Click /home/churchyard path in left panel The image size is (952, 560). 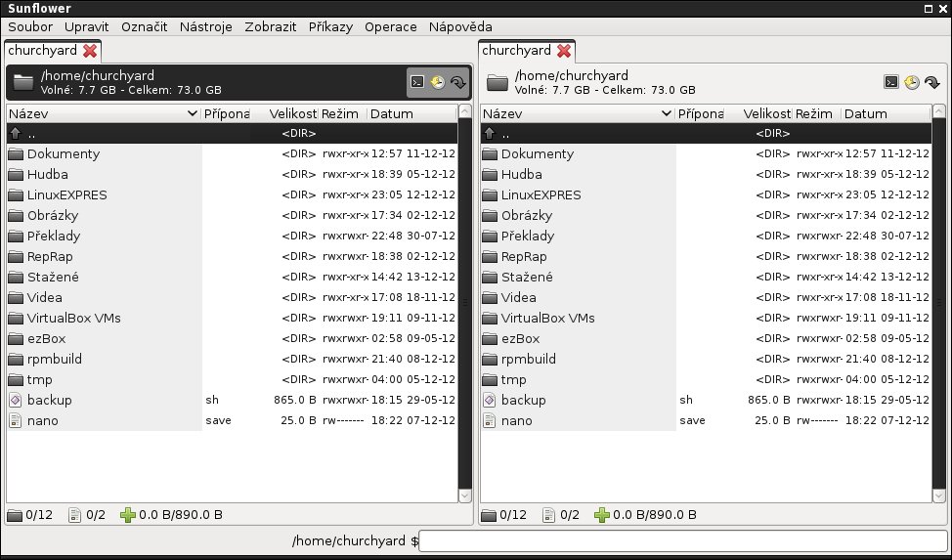click(98, 76)
